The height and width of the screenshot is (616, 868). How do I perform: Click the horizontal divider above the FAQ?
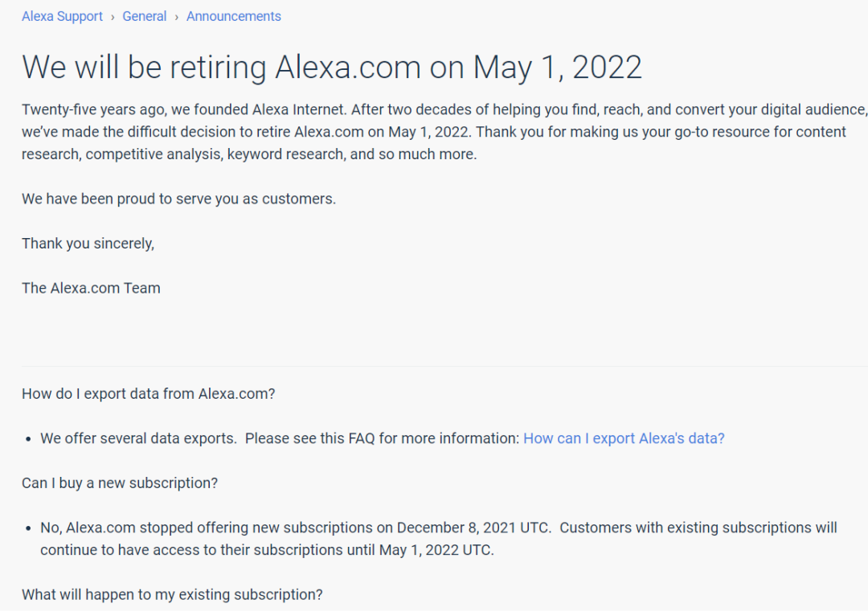tap(434, 366)
